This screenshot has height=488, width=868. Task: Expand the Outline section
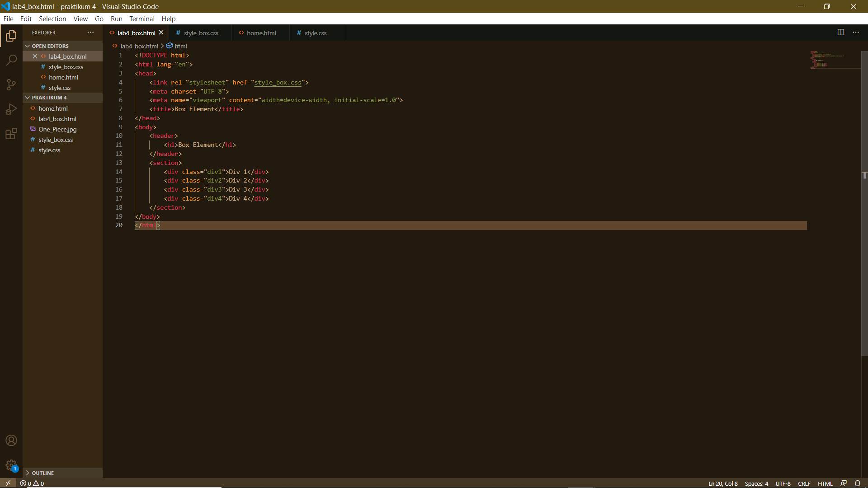coord(62,473)
